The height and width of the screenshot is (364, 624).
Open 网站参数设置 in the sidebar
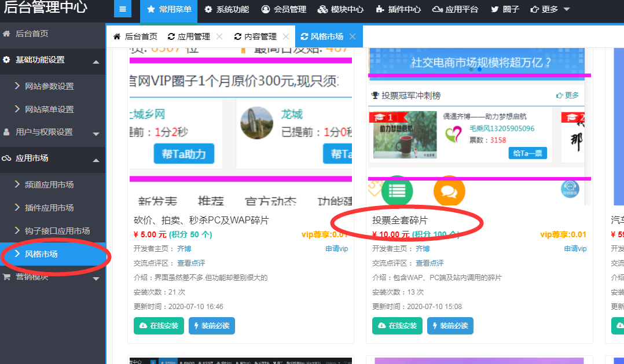point(49,86)
